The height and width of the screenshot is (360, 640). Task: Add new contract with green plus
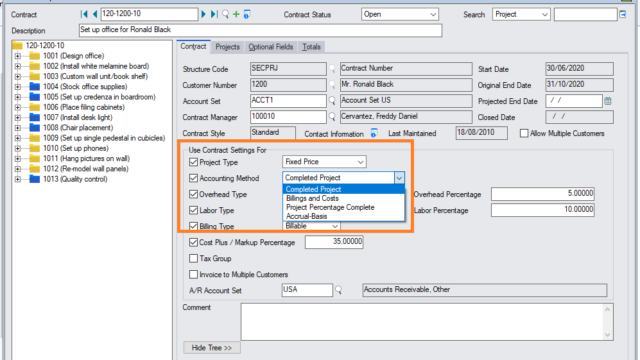click(236, 14)
